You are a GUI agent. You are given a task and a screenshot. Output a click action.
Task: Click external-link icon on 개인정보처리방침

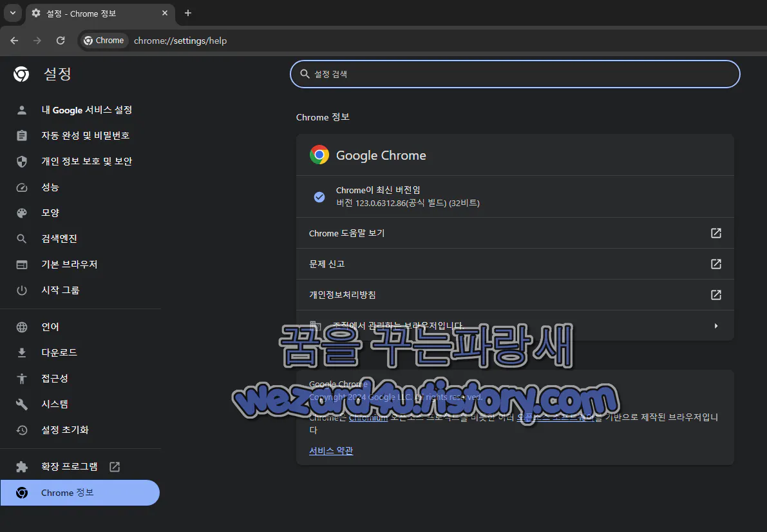coord(715,295)
